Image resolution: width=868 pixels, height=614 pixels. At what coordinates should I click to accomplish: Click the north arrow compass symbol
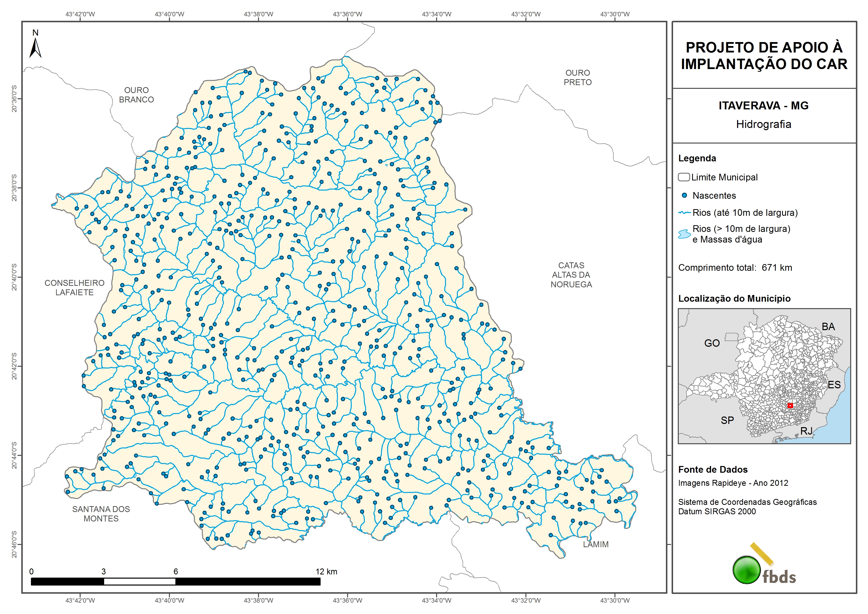35,49
